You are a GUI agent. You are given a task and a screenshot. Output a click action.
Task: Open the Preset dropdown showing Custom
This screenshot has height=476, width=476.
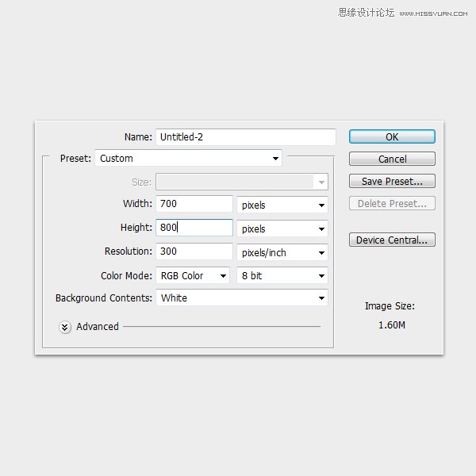coord(189,158)
